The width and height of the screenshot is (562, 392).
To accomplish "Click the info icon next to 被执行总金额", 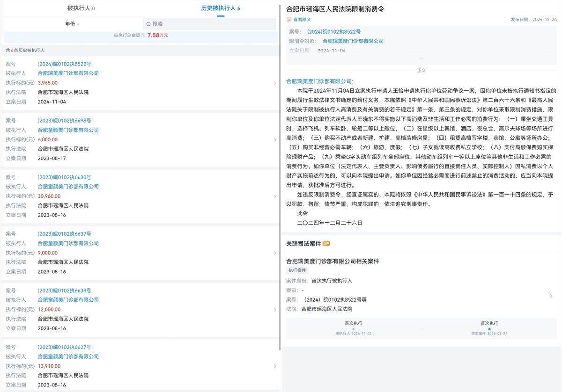I will click(143, 35).
